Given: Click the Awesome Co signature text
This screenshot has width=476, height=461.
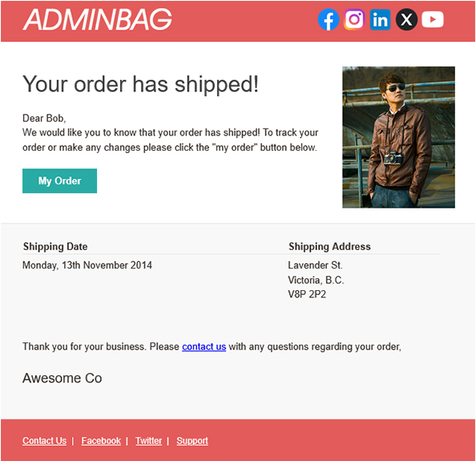Looking at the screenshot, I should pyautogui.click(x=63, y=378).
